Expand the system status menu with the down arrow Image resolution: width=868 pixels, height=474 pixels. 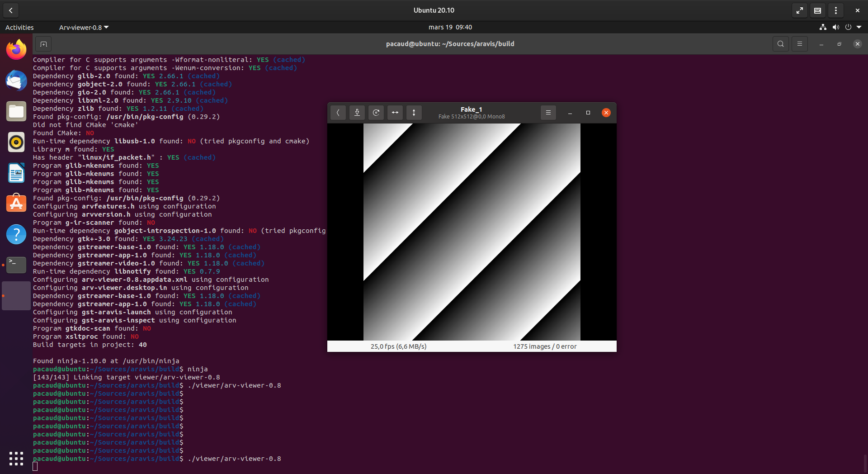tap(860, 27)
